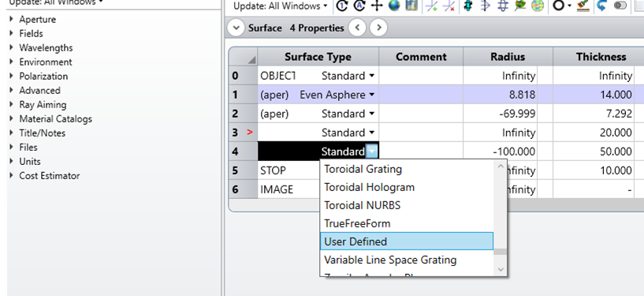Screen dimensions: 644x296
Task: Select the Thickness cell with value 20.000
Action: click(594, 133)
